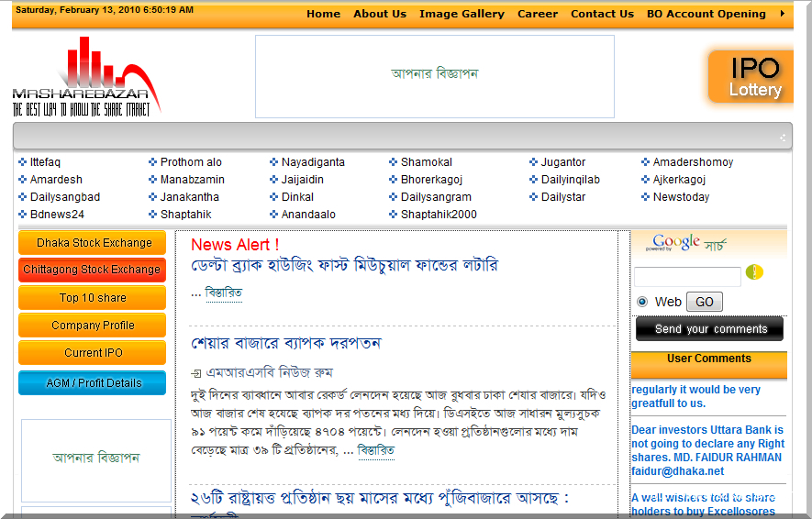Image resolution: width=812 pixels, height=519 pixels.
Task: Click the bullet icon beside Amadershomoy
Action: 646,162
